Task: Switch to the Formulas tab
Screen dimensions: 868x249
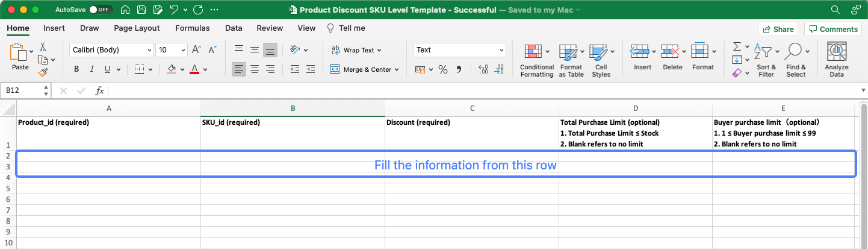Action: pos(192,28)
